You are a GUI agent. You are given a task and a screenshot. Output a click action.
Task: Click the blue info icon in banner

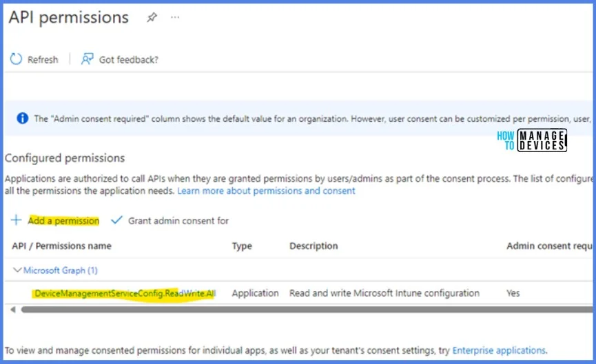pos(23,118)
